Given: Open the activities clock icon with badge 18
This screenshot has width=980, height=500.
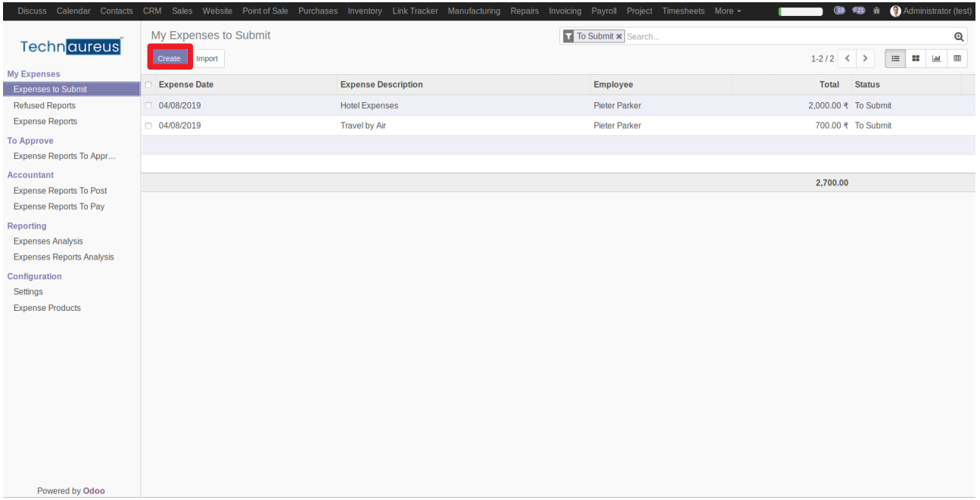Looking at the screenshot, I should point(839,11).
